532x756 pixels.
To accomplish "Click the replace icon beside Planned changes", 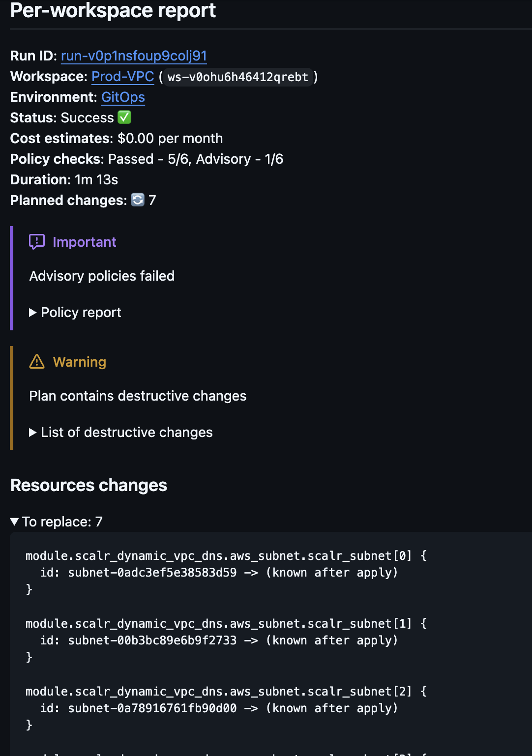I will click(138, 200).
